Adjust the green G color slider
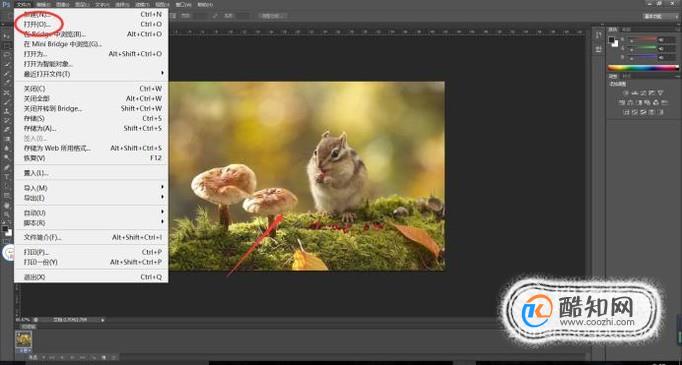This screenshot has height=365, width=682. (x=643, y=48)
